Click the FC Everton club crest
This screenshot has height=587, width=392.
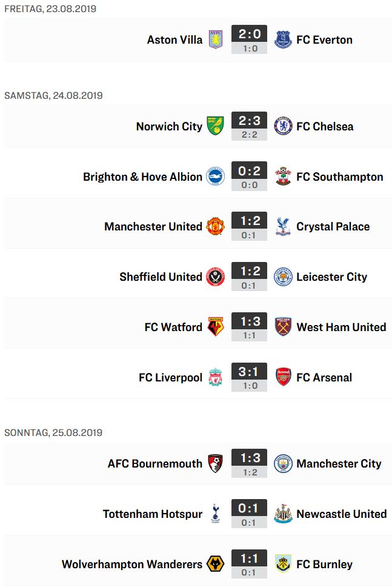(x=283, y=39)
